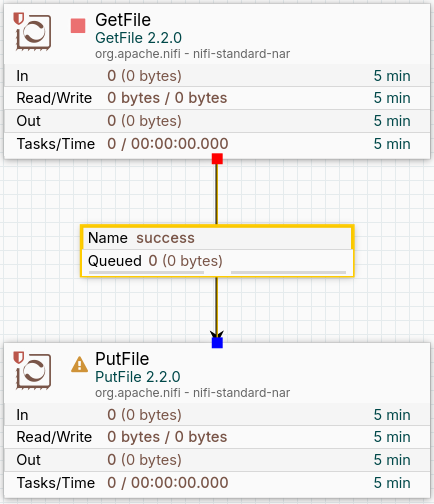This screenshot has height=504, width=434.
Task: Click PutFile Tasks/Time statistics row
Action: (217, 483)
